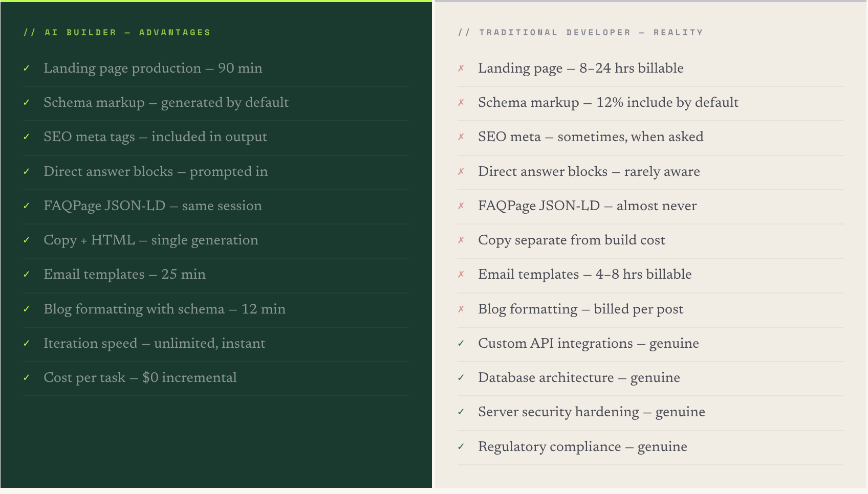Click 'Schema markup – generated by default' text
The width and height of the screenshot is (868, 494).
[166, 103]
